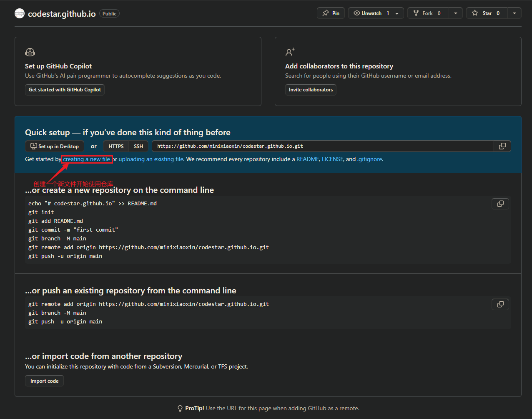The height and width of the screenshot is (419, 532).
Task: Expand the Fork options dropdown arrow
Action: tap(456, 13)
